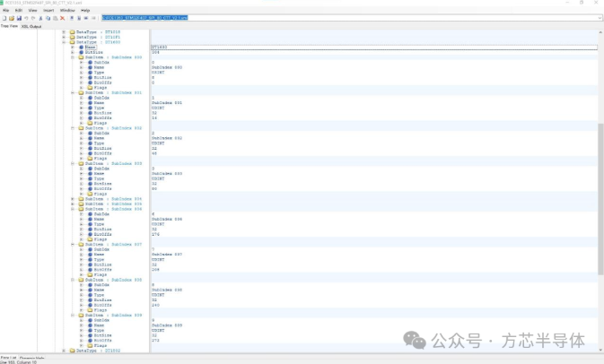
Task: Click the Nudge node down toolbar icon
Action: [x=79, y=18]
